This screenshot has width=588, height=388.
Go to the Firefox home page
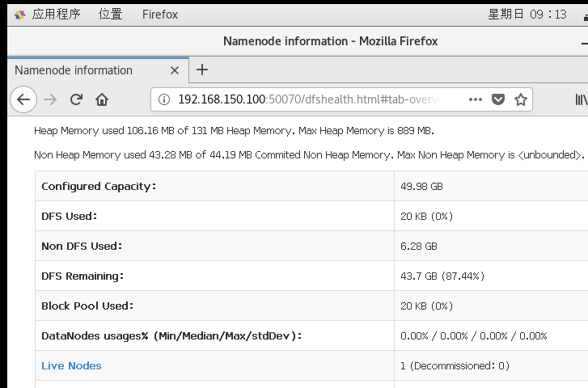[102, 99]
